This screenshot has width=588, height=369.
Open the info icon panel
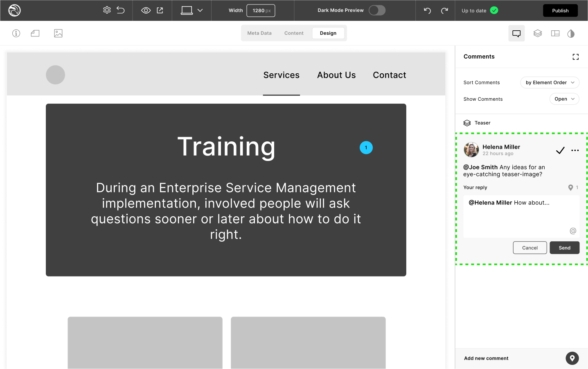16,33
